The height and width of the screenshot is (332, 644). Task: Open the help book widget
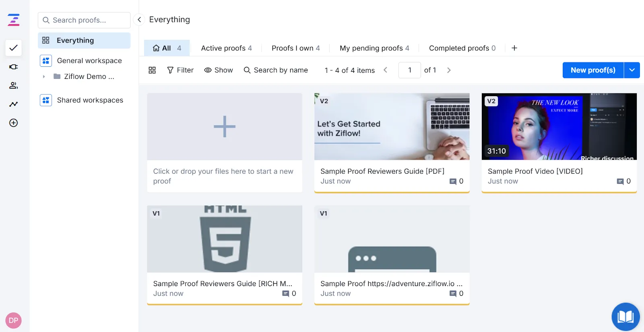(625, 317)
